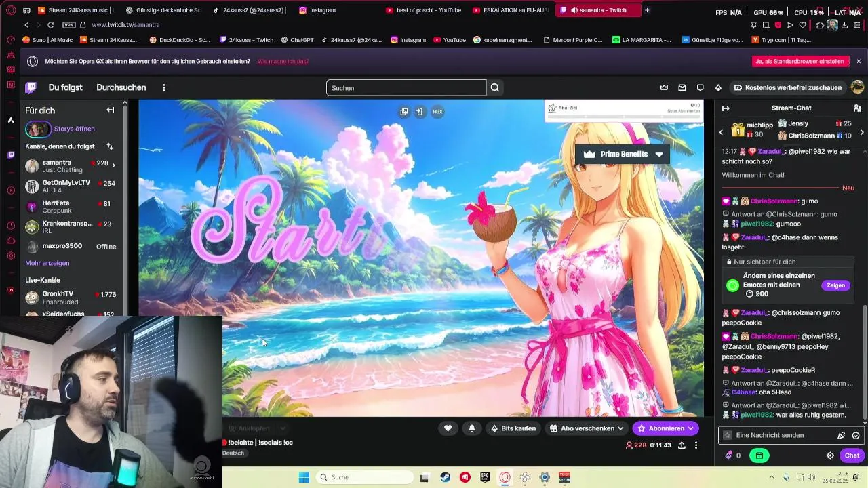Click Zeigen button in chat
Viewport: 868px width, 488px height.
(835, 285)
